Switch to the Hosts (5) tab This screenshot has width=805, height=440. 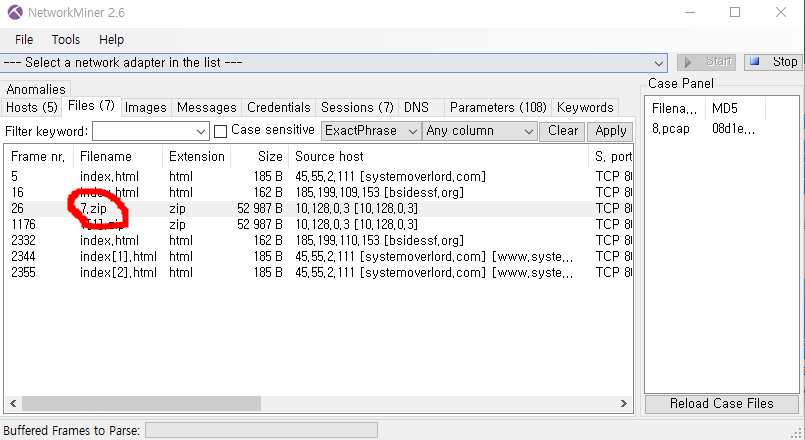coord(32,107)
